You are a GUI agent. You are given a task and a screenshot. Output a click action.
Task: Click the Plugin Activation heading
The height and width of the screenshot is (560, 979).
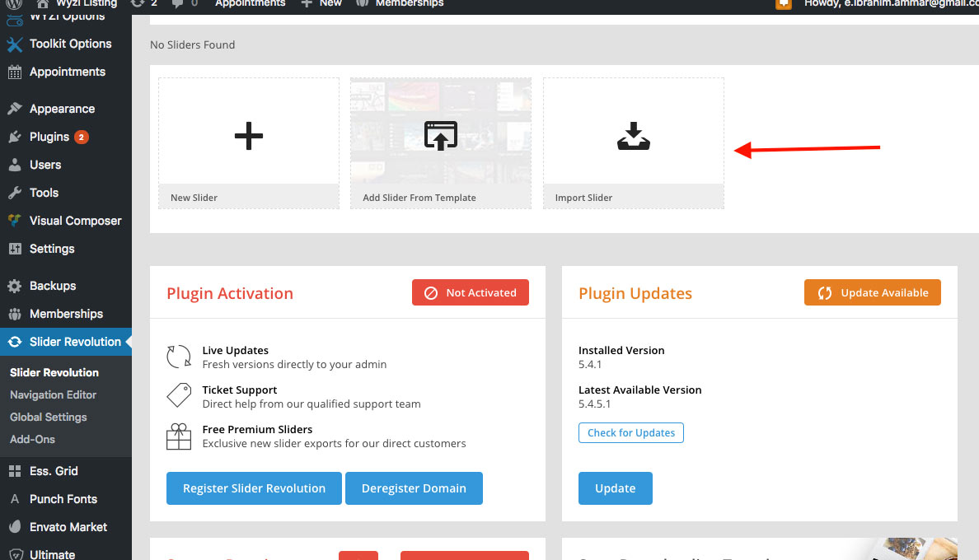tap(230, 293)
